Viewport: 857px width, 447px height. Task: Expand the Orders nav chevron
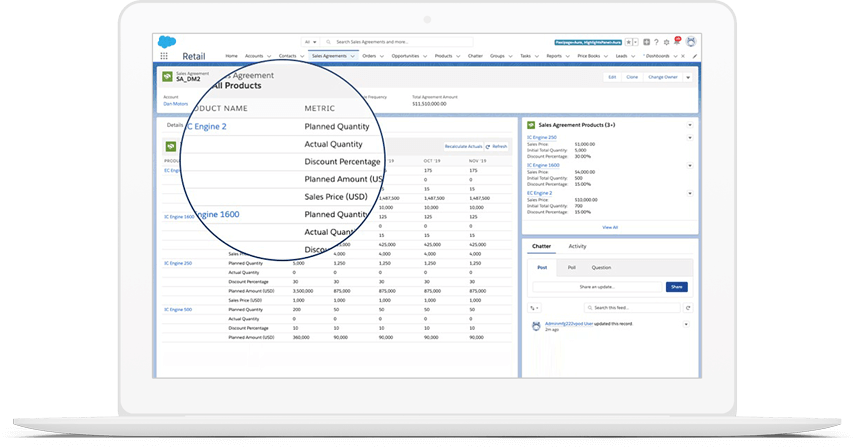(381, 56)
